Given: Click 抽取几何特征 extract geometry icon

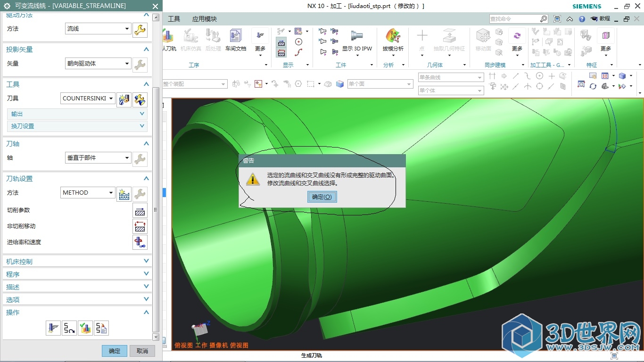Looking at the screenshot, I should (449, 40).
